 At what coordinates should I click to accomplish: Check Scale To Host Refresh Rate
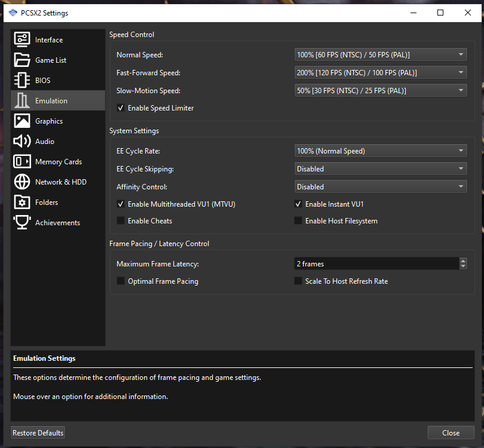tap(298, 281)
